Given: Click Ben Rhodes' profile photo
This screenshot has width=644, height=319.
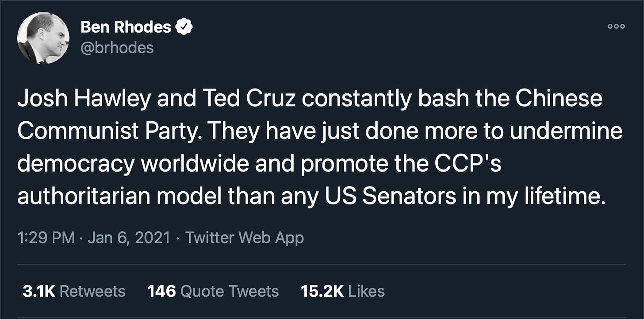Looking at the screenshot, I should (x=43, y=38).
